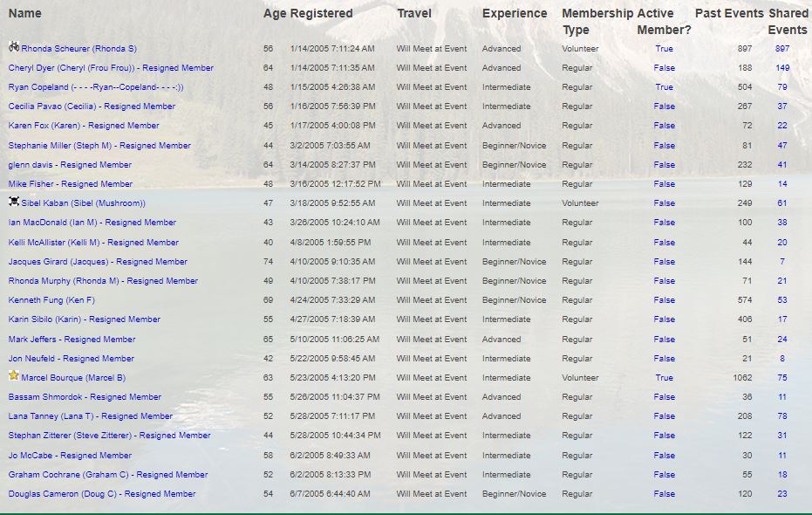
Task: Open Bassam Shmordok member link
Action: tap(85, 397)
